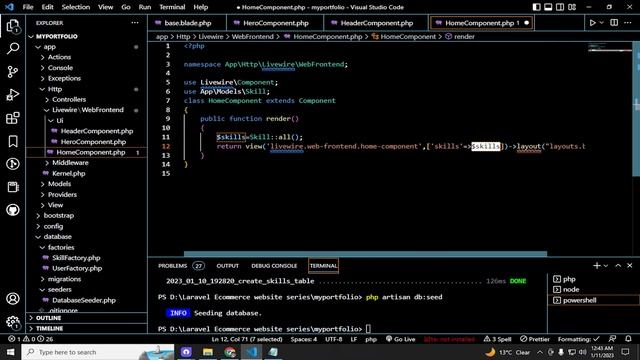The height and width of the screenshot is (360, 640).
Task: Close the terminal panel
Action: pos(630,266)
